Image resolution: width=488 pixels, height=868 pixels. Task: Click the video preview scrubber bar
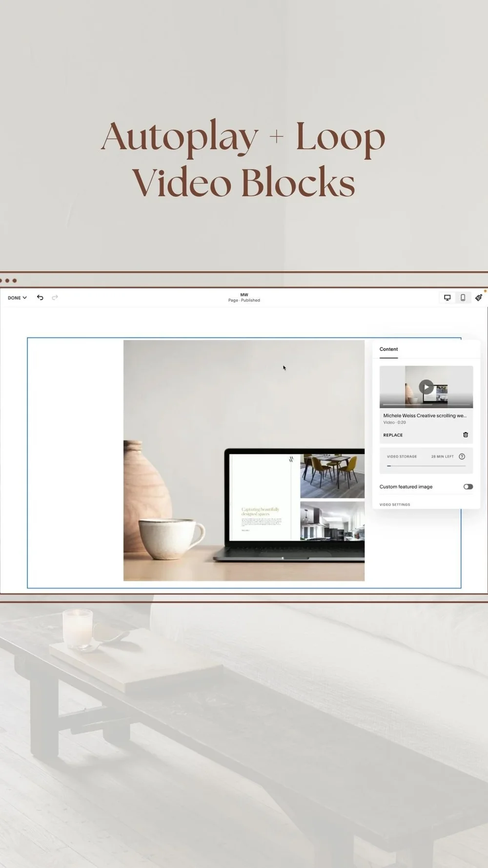click(426, 405)
